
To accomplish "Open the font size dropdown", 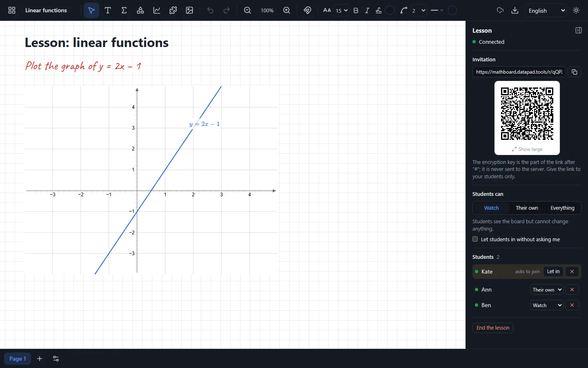I will coord(341,11).
